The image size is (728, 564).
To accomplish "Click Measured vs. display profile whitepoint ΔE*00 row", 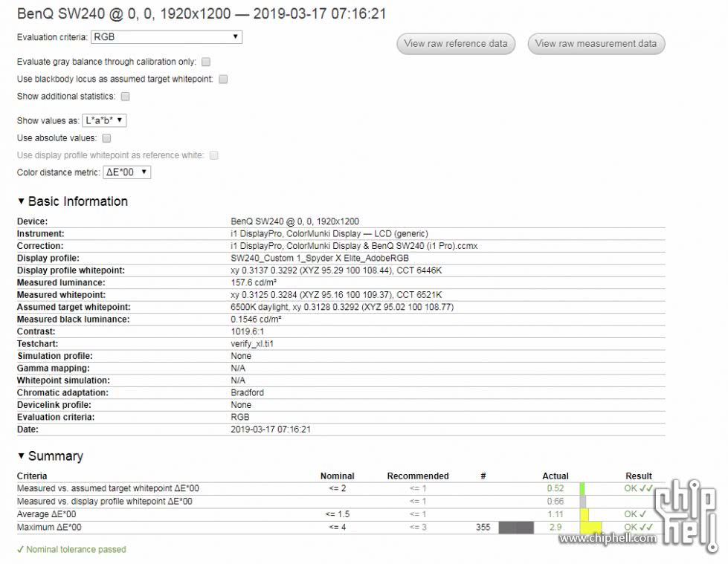I will click(x=104, y=502).
